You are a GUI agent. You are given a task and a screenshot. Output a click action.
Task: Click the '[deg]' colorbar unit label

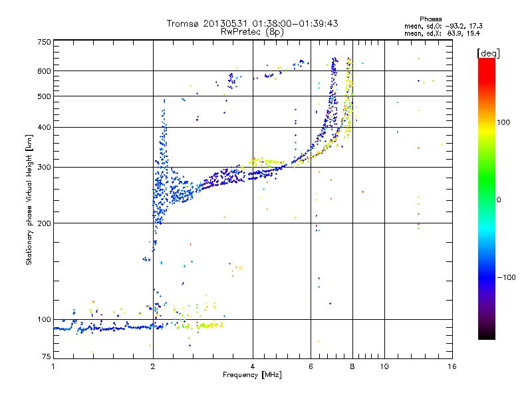[488, 53]
